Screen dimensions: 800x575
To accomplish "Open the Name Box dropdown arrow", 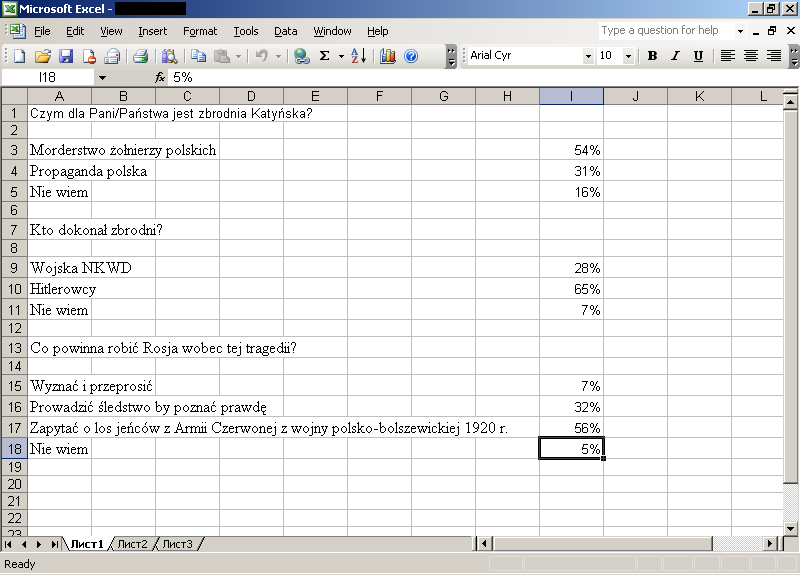I will pyautogui.click(x=102, y=77).
